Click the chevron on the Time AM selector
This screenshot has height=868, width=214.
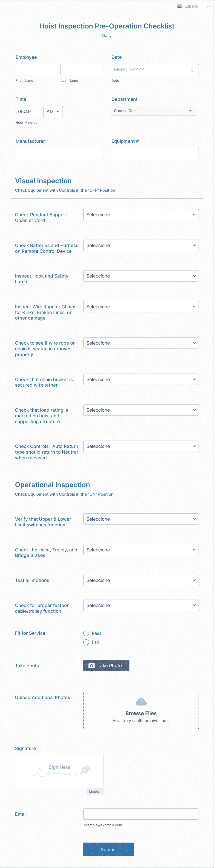coord(58,111)
